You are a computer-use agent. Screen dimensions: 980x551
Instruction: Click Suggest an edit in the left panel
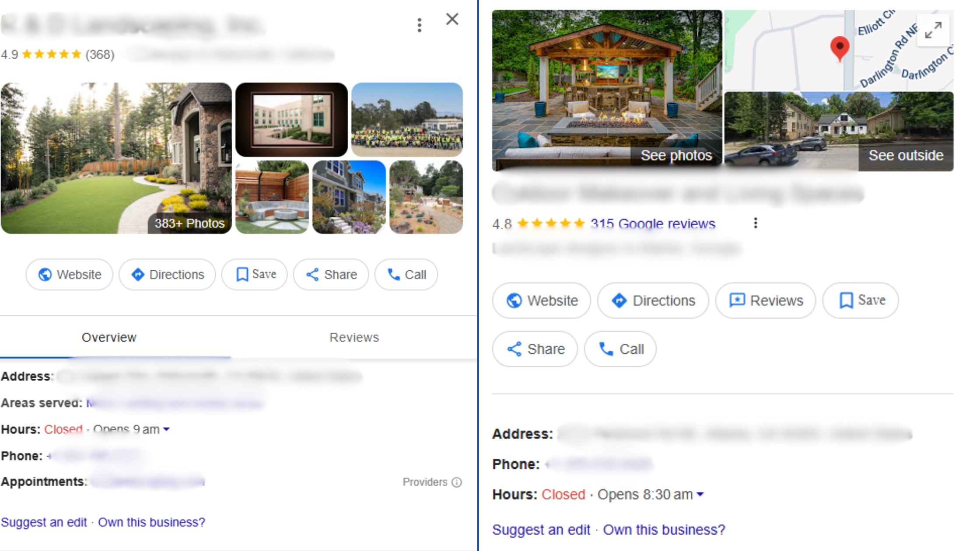coord(44,522)
